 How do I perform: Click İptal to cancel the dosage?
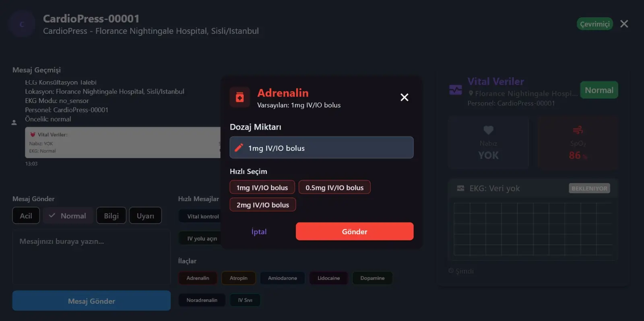tap(259, 231)
